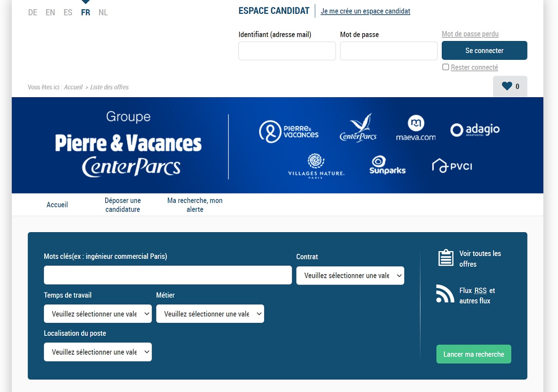Focus the 'Mots clés' search field
This screenshot has height=392, width=558.
point(168,275)
